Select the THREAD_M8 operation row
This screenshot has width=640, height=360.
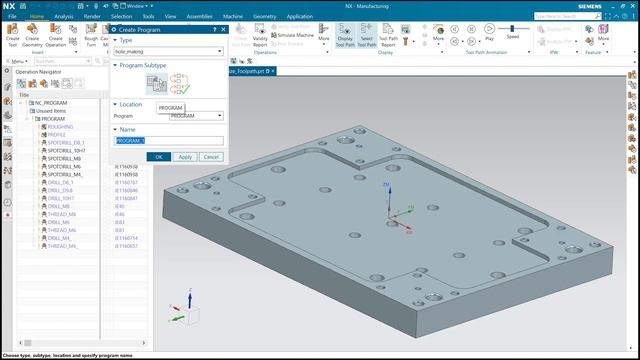[x=62, y=214]
